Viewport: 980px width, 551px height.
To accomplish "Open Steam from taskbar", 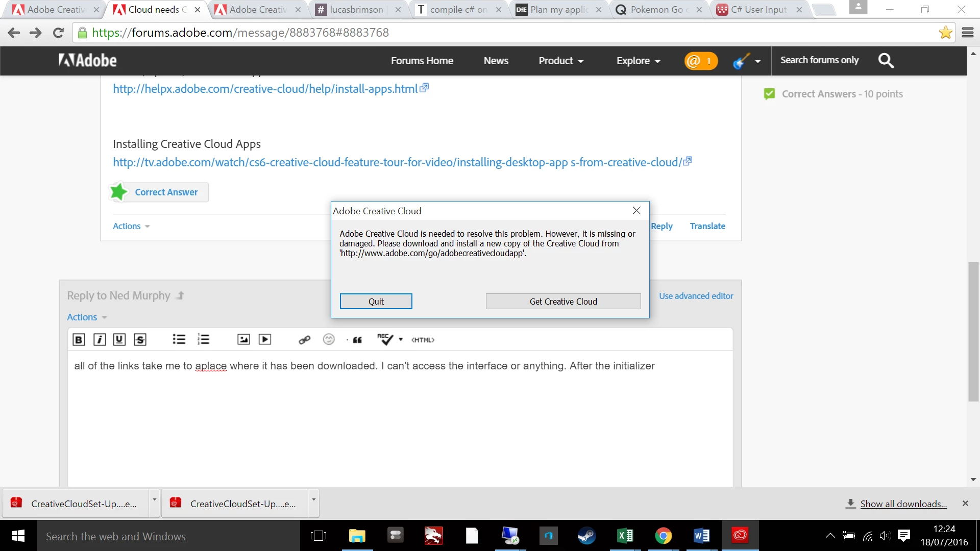I will pyautogui.click(x=586, y=536).
